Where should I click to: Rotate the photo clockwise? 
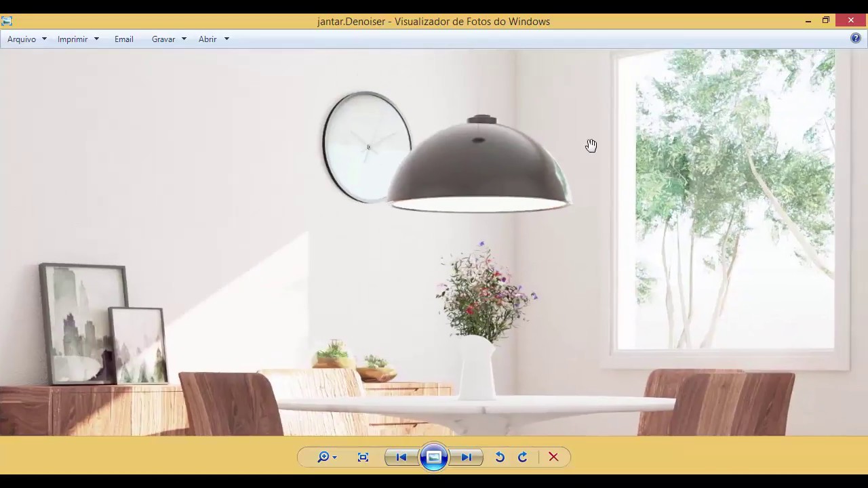click(x=523, y=457)
